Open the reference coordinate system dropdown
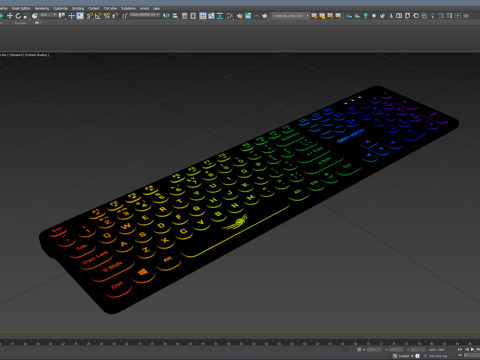 (49, 15)
